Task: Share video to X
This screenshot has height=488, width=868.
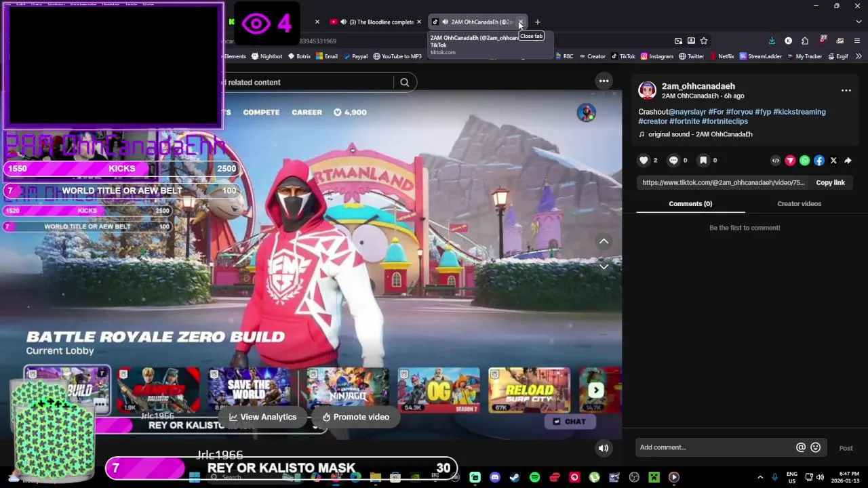Action: pyautogui.click(x=833, y=161)
